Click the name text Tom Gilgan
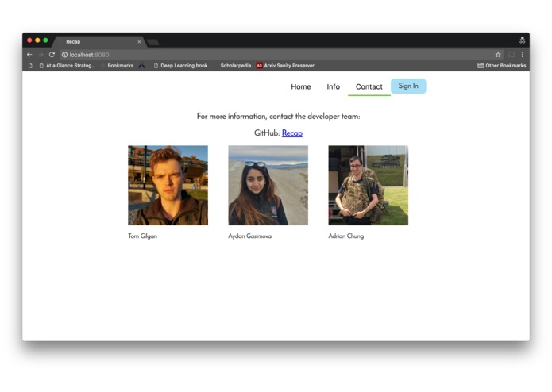Viewport: 552px width, 392px height. point(143,236)
